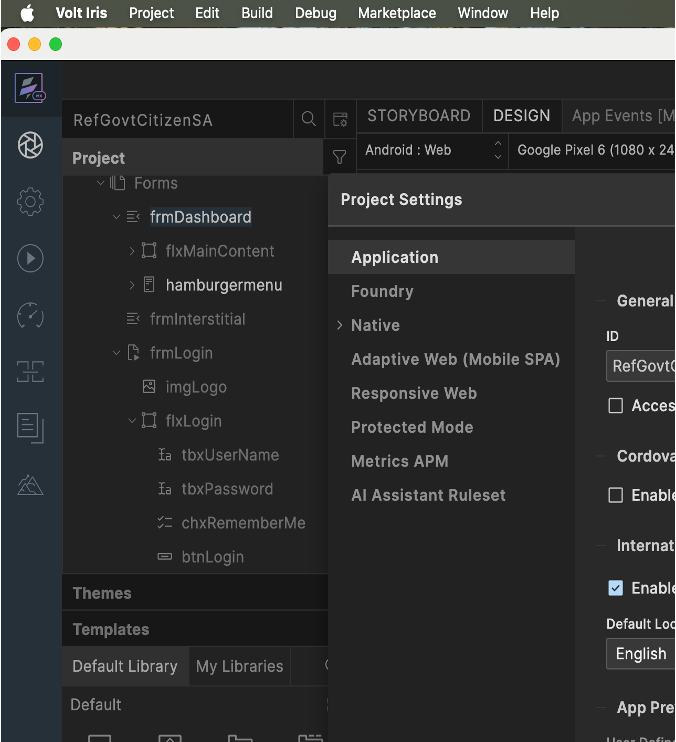Select Responsive Web settings category

[x=414, y=393]
